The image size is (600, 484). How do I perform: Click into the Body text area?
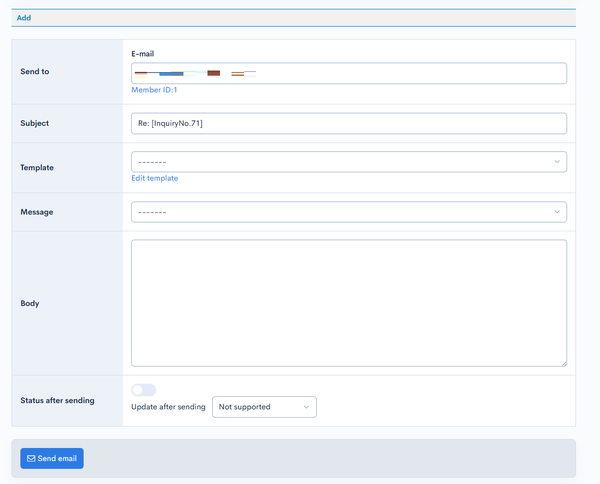click(x=349, y=303)
